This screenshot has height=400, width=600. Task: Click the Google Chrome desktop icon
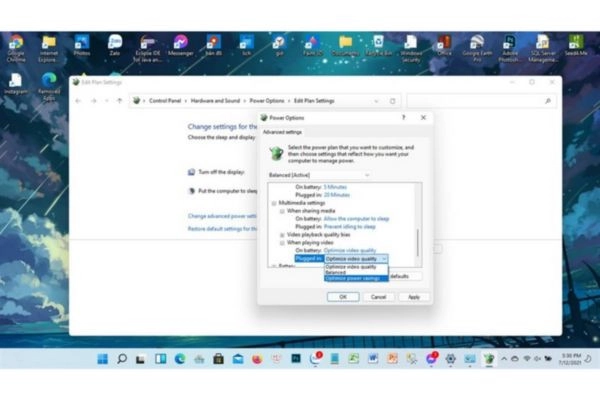[x=16, y=49]
